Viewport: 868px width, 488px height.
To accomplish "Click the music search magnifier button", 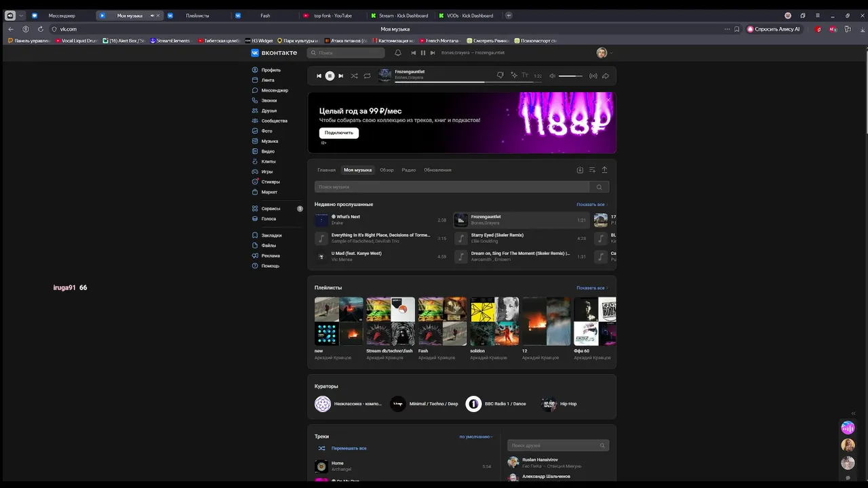I will [599, 187].
